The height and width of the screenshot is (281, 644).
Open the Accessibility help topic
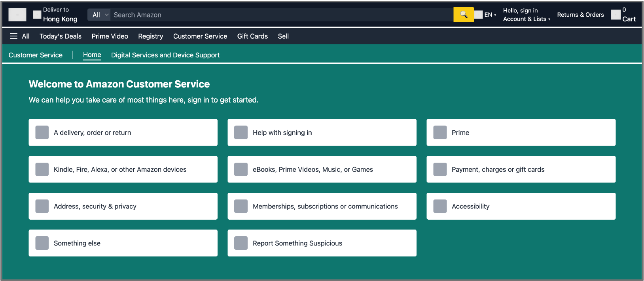click(521, 206)
